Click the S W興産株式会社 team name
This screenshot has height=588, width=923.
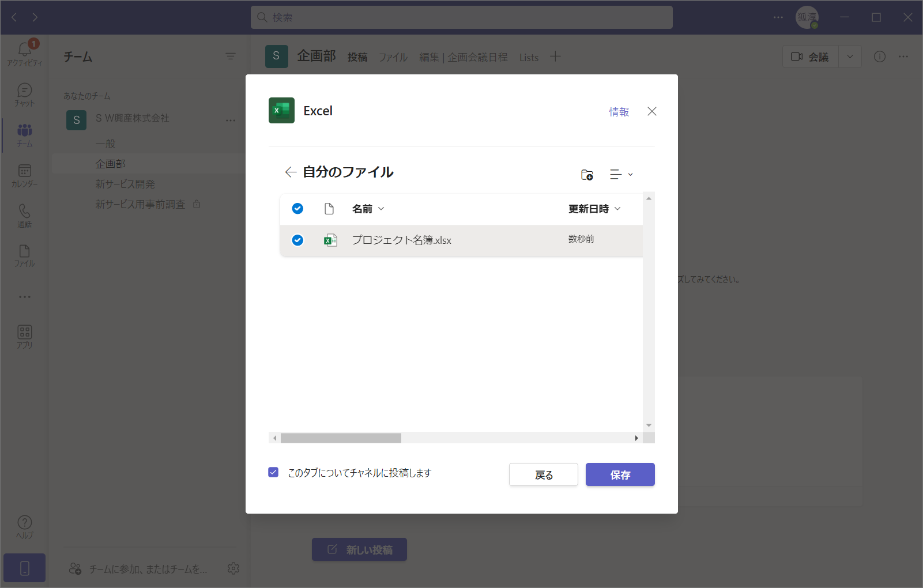click(133, 118)
